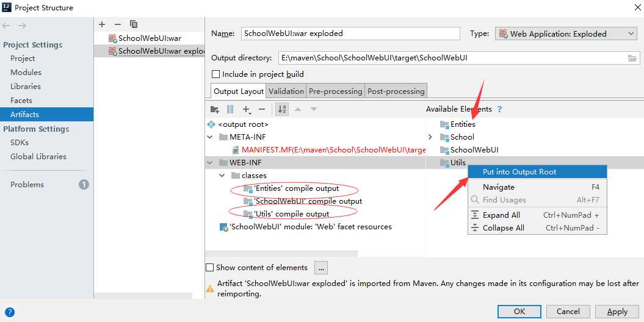Expand the School module in Available Elements
The width and height of the screenshot is (644, 322).
430,137
